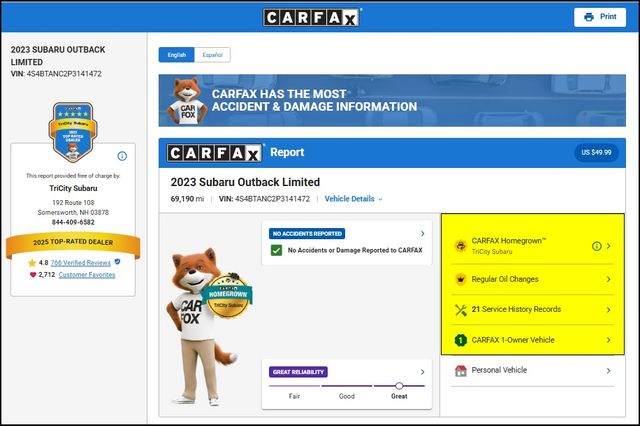Click the Print button
The width and height of the screenshot is (640, 426).
pyautogui.click(x=600, y=17)
